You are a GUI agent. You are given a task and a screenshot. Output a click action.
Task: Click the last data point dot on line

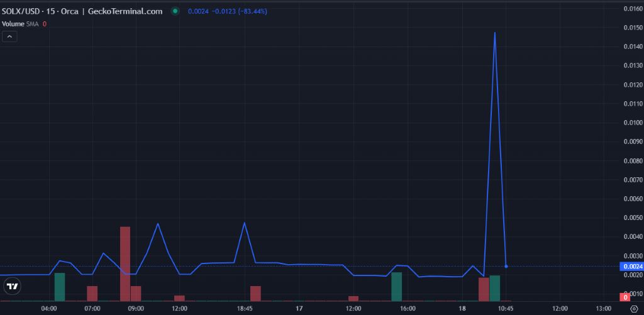(x=506, y=267)
